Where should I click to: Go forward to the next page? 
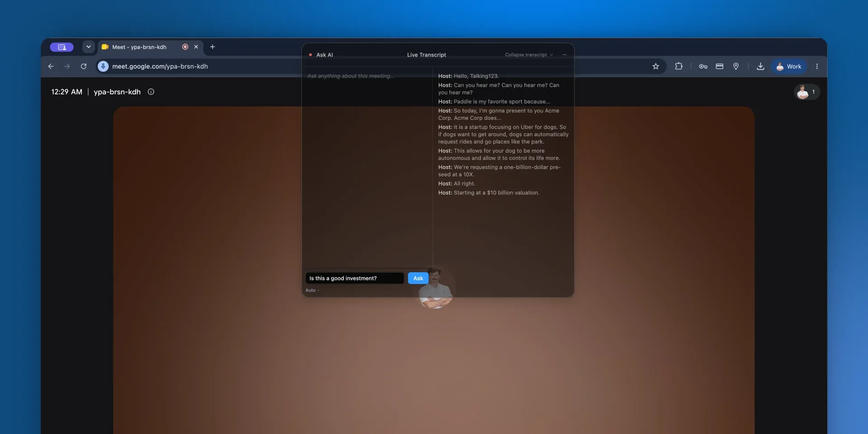[67, 66]
